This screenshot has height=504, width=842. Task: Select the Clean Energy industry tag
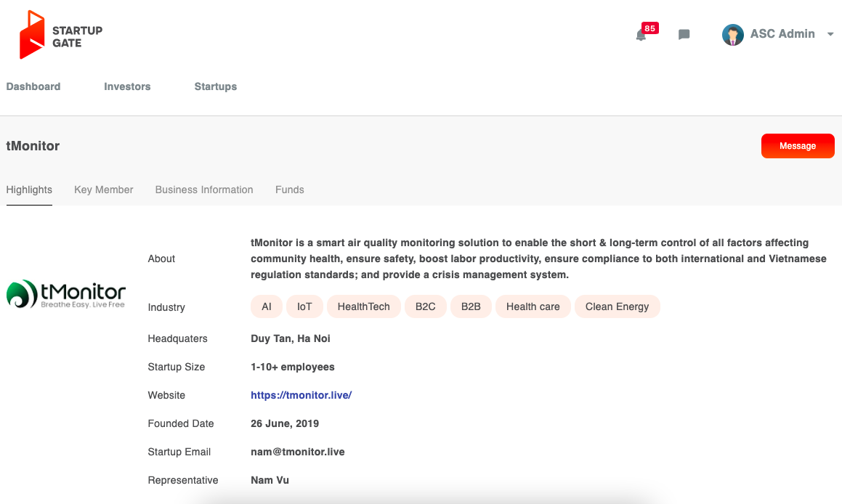[617, 306]
